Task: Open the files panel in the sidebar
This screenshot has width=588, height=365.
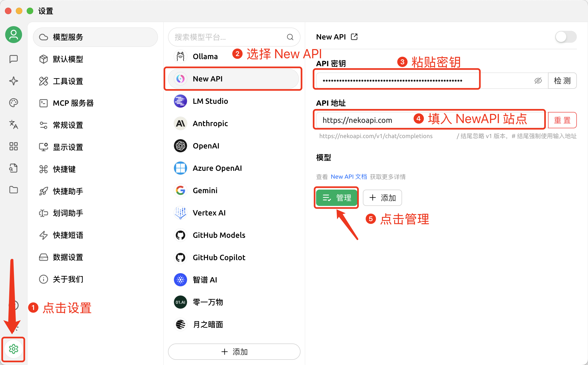Action: [13, 190]
